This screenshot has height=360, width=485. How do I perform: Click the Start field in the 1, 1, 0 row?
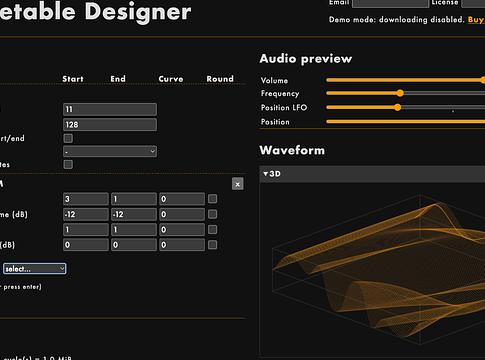pos(86,230)
